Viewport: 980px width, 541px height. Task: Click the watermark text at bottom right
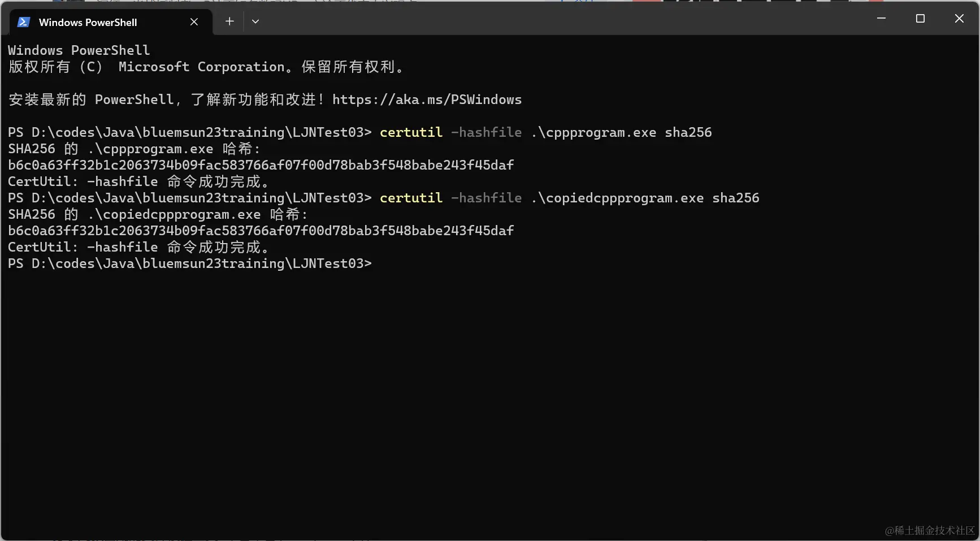click(930, 530)
